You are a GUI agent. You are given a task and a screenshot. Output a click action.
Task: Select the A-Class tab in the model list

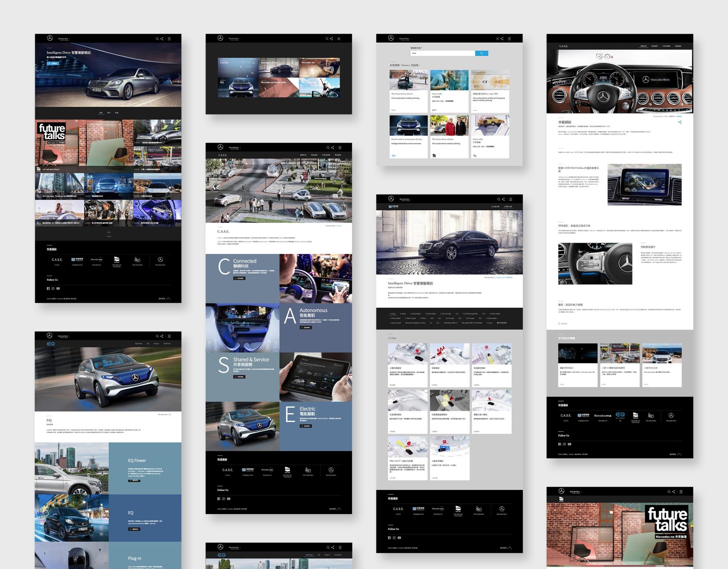point(393,314)
